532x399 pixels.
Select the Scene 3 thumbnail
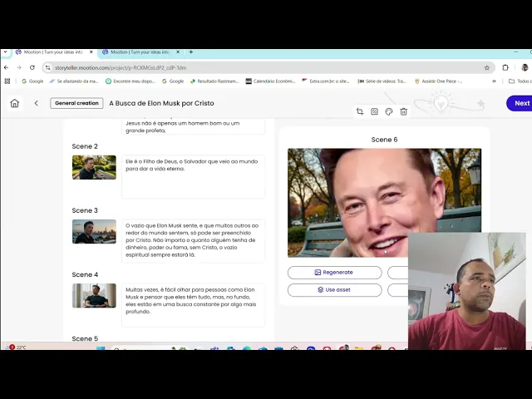[x=94, y=231]
